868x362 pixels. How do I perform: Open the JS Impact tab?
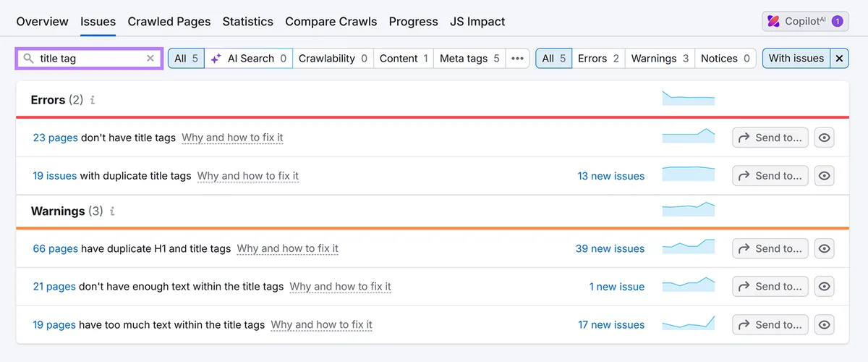click(477, 22)
